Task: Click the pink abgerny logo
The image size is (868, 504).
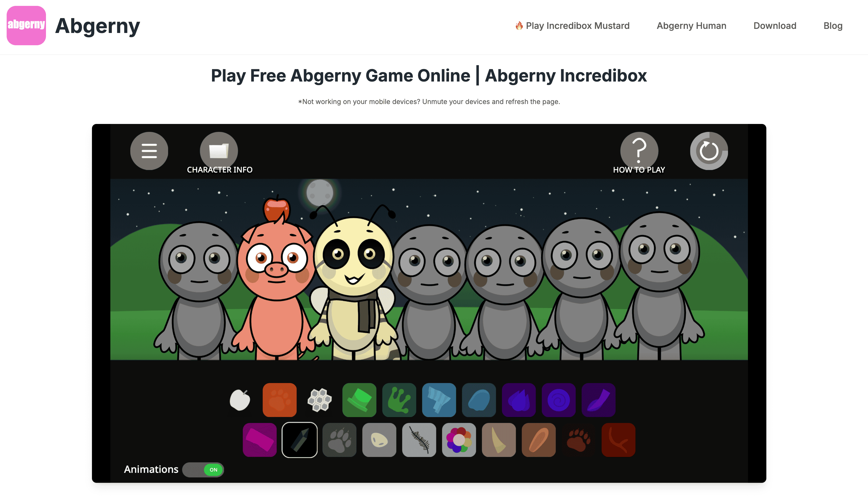Action: tap(26, 26)
